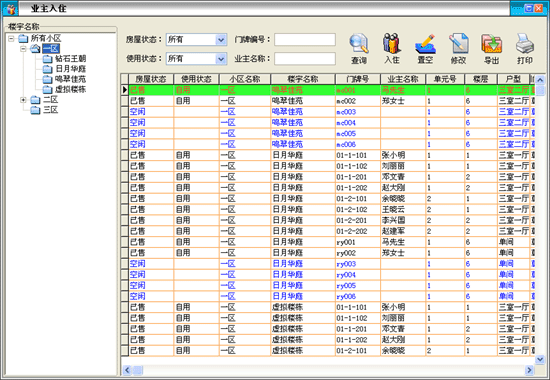Click owner name 赵建军
550x380 pixels.
click(x=393, y=231)
